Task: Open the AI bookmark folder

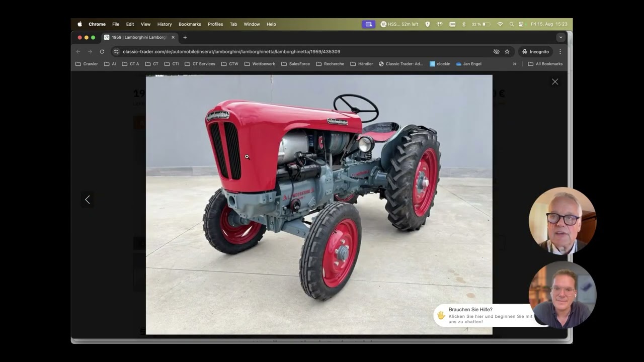Action: 110,64
